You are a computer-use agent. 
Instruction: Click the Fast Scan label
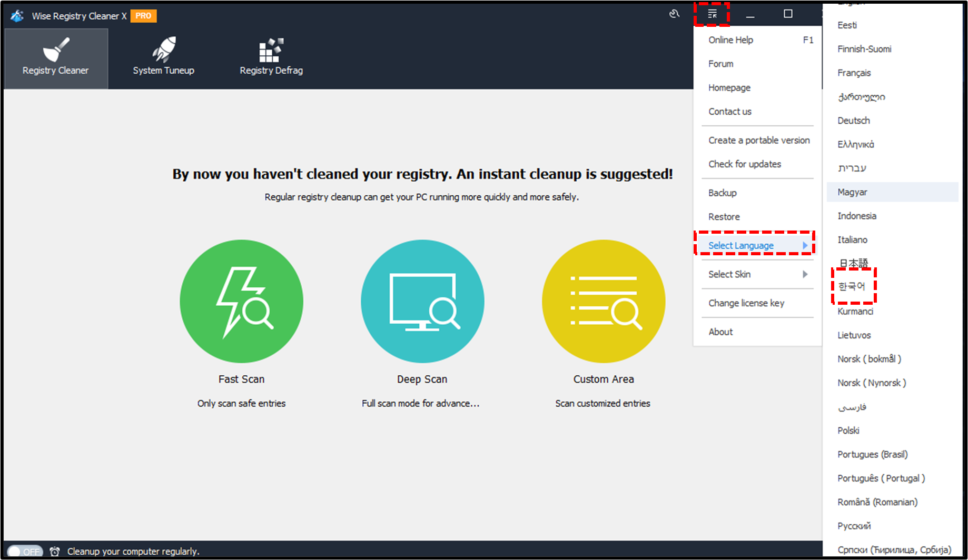(241, 379)
